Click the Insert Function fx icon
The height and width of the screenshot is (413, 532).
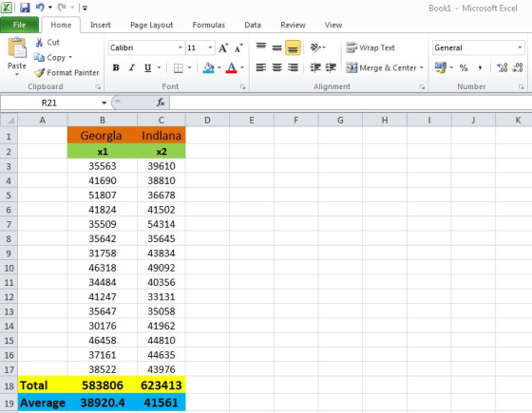pos(161,103)
